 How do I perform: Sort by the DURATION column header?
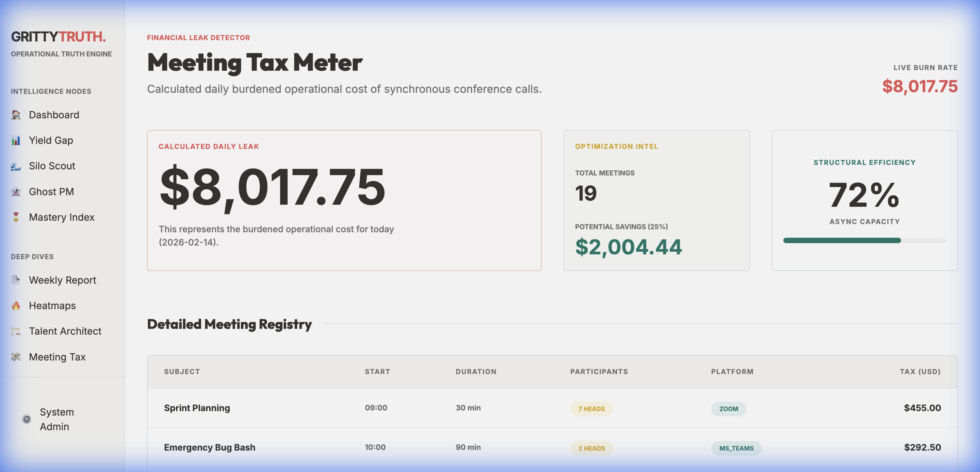476,372
